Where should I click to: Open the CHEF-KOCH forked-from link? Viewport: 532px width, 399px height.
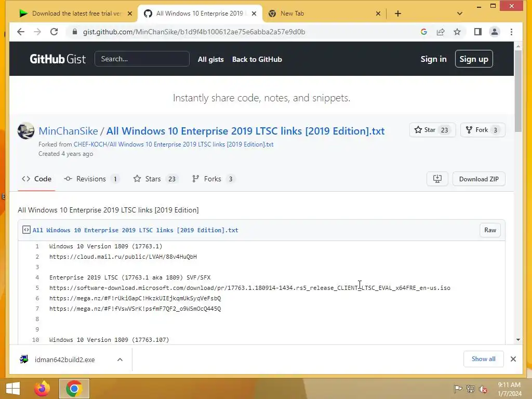[174, 144]
